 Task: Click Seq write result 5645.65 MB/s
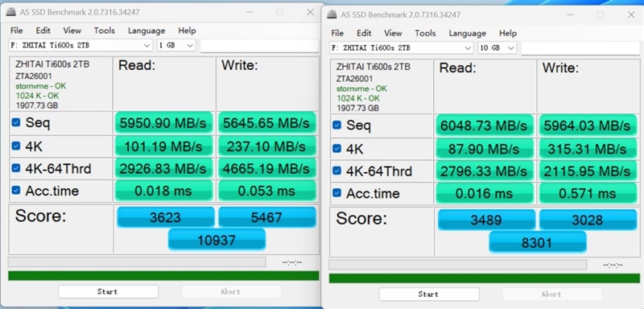pos(267,122)
